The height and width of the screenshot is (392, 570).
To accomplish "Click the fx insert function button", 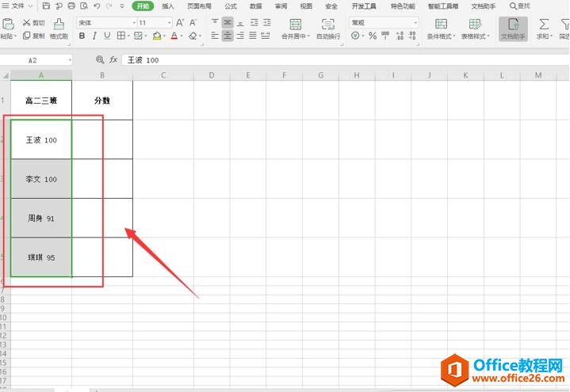I will pos(113,60).
